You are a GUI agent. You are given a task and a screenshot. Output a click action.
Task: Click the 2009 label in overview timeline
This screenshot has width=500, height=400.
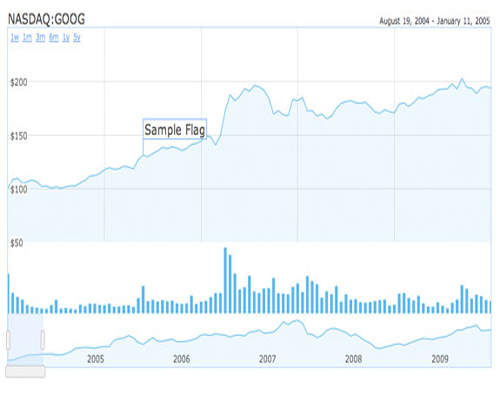[440, 359]
